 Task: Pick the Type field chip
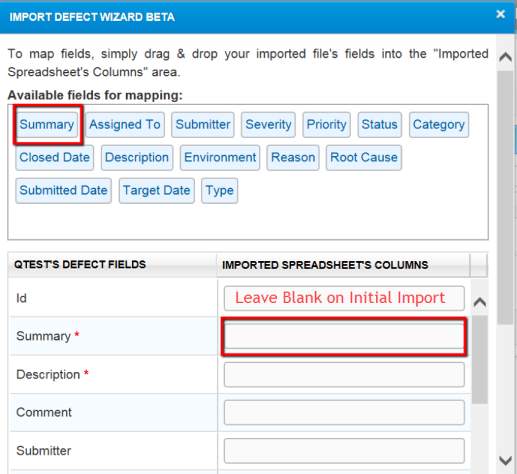point(219,191)
